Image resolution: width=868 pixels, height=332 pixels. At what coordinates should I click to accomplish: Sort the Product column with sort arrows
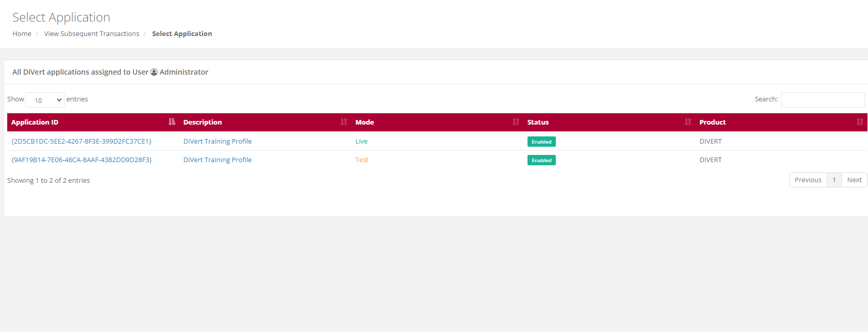(860, 122)
